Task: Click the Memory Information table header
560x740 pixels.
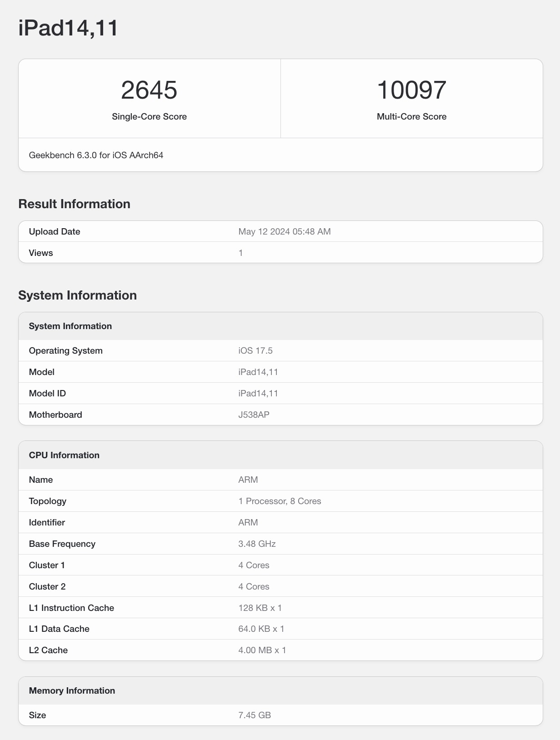Action: (72, 691)
